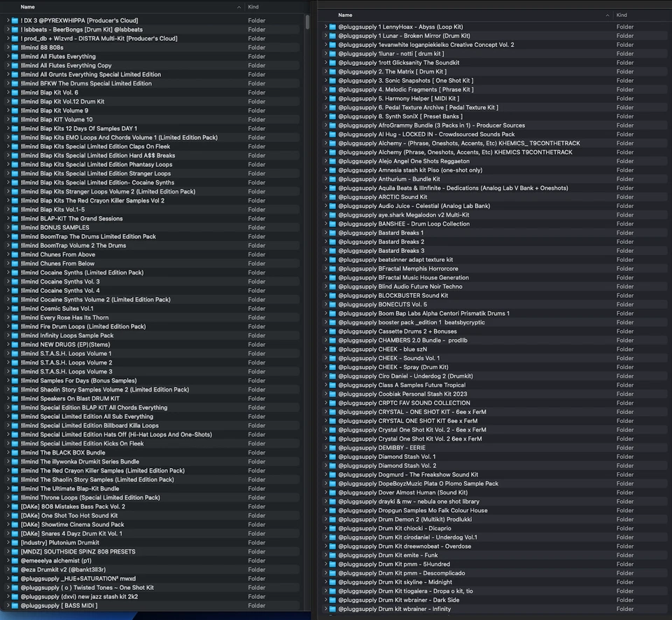
Task: Click folder icon of @emeeelya alchemist (p1)
Action: 15,561
